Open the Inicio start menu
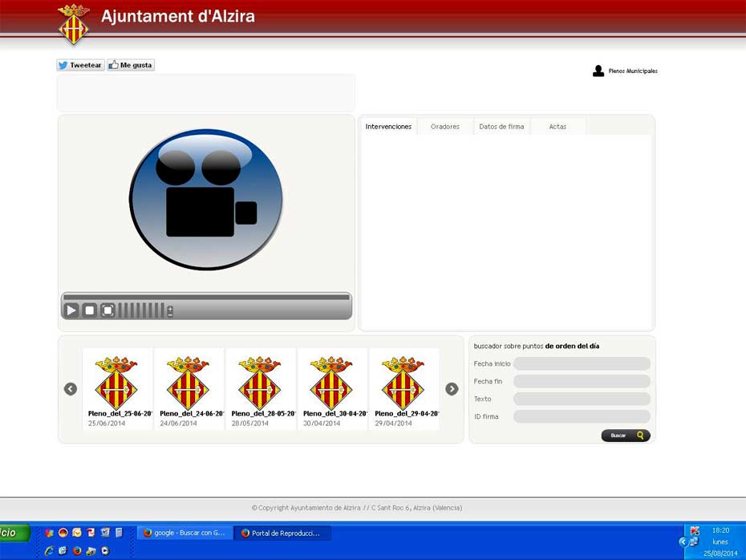Image resolution: width=746 pixels, height=560 pixels. tap(14, 533)
